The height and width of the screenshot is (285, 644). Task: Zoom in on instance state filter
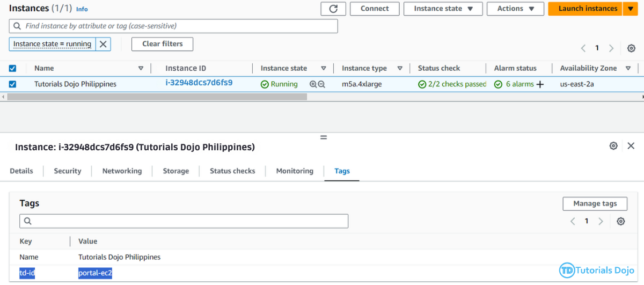tap(313, 84)
